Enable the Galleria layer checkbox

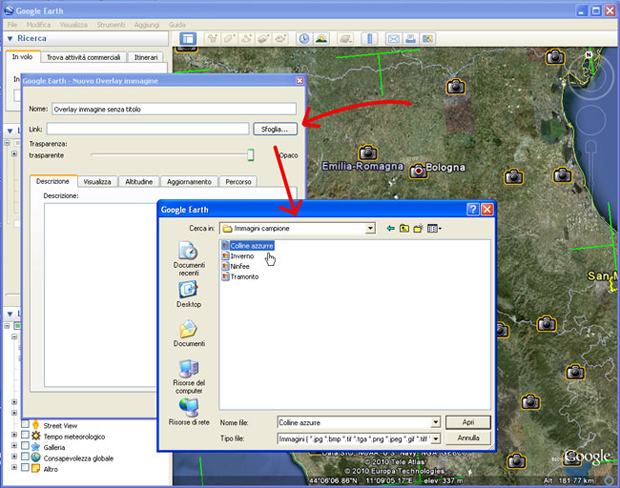point(25,446)
